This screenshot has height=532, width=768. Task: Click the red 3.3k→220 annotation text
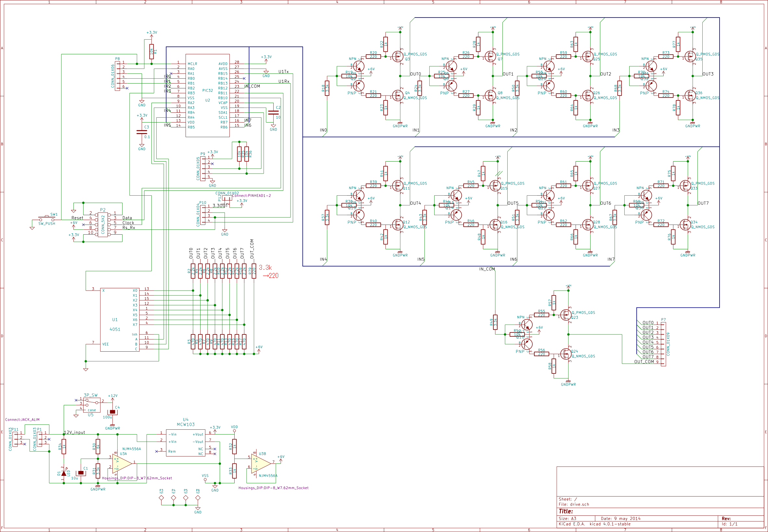269,272
